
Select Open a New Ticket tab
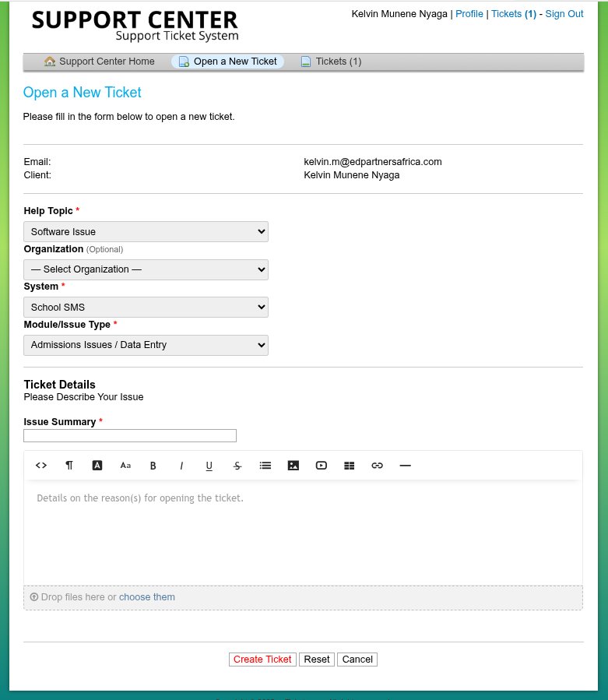tap(227, 62)
